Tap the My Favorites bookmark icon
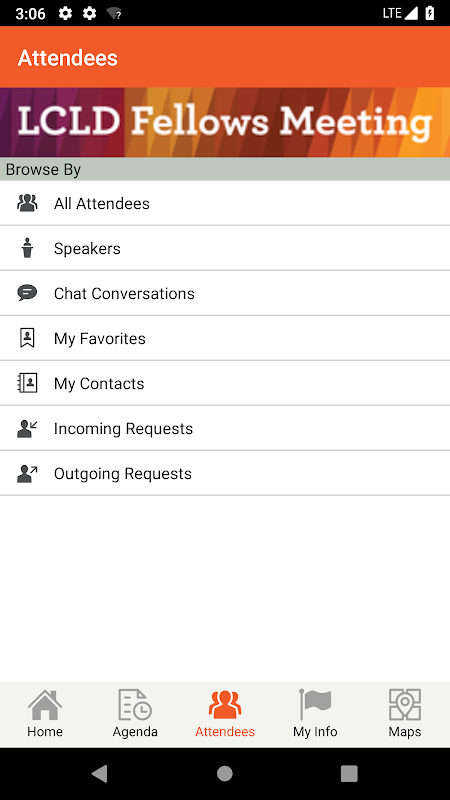 27,338
